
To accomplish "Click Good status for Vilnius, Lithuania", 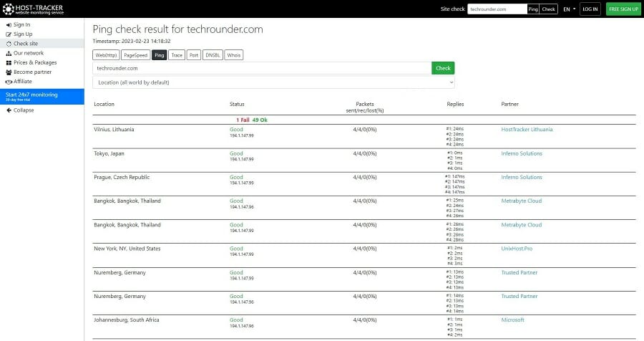I will [236, 130].
